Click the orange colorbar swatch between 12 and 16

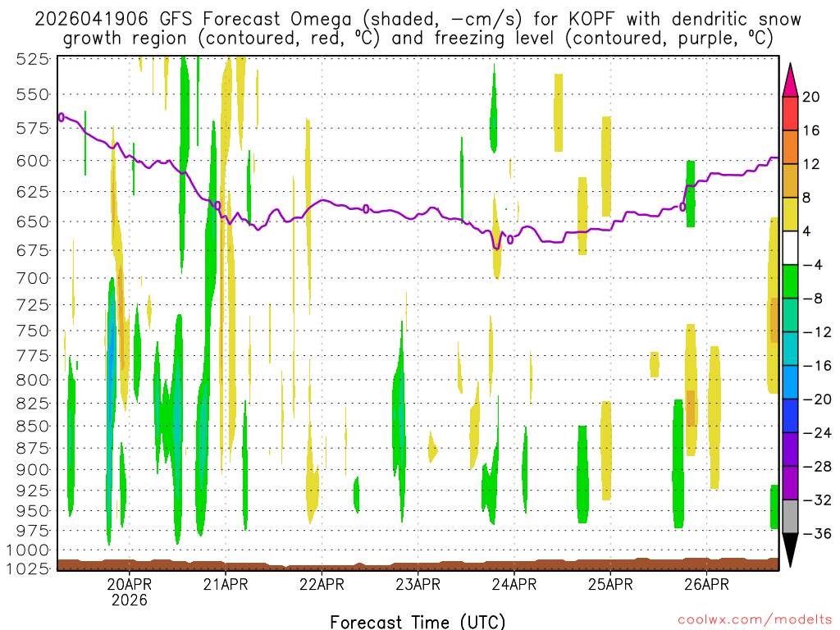(790, 148)
